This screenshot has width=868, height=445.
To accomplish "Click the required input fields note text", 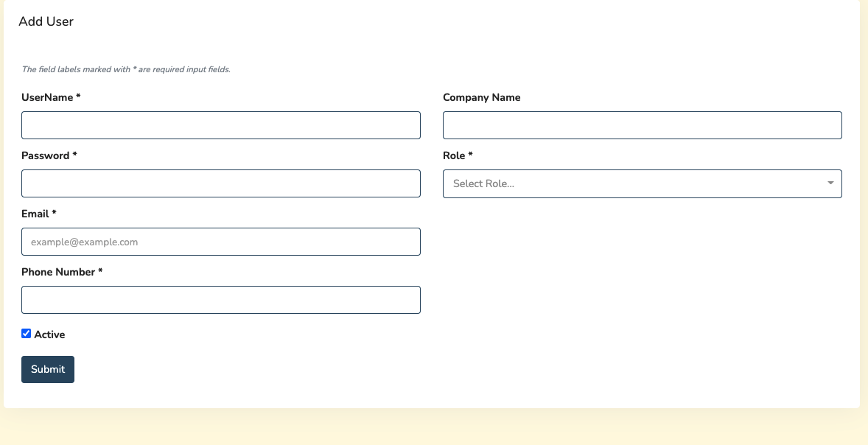I will (x=126, y=70).
